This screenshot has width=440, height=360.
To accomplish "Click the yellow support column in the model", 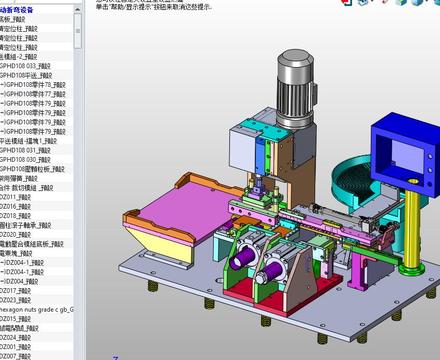I will coord(413,228).
